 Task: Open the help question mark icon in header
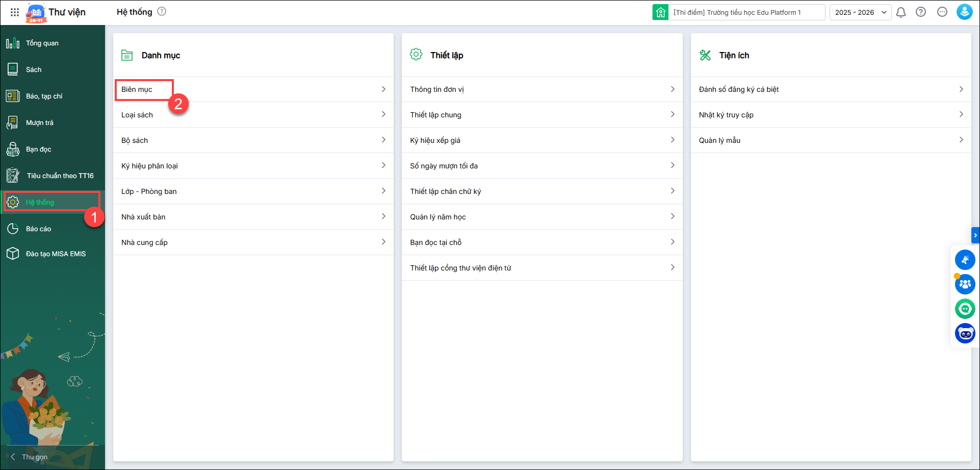[921, 12]
